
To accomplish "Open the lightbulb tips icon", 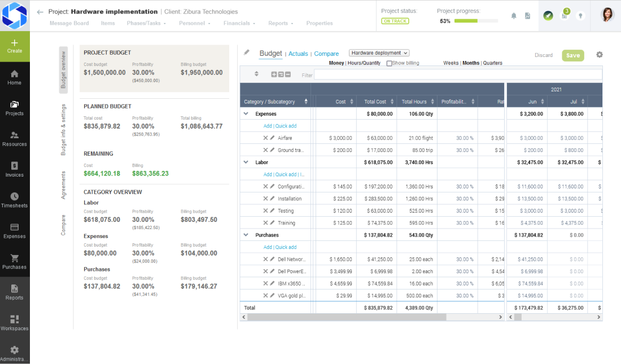I will [x=580, y=16].
